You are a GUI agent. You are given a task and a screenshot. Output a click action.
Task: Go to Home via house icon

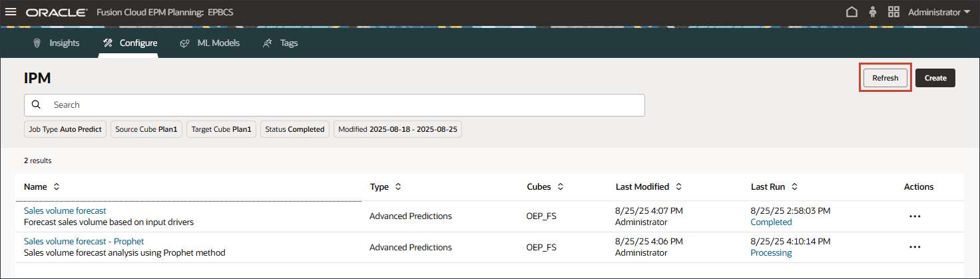852,12
